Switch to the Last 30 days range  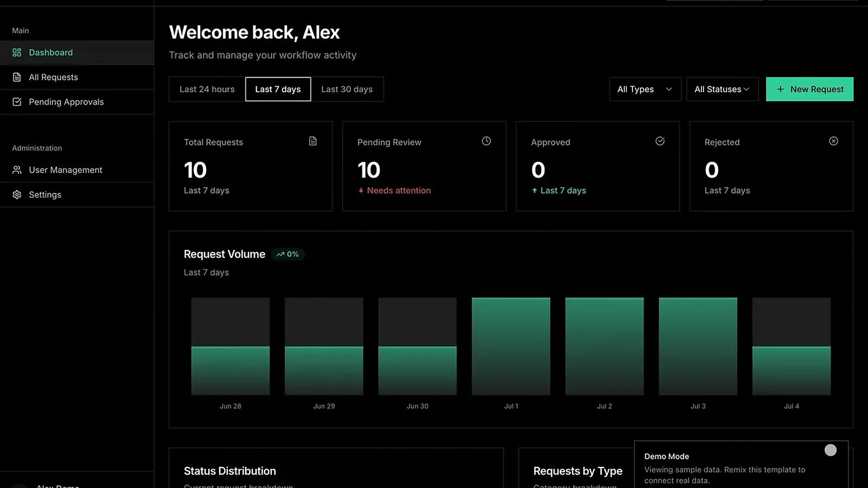(347, 89)
